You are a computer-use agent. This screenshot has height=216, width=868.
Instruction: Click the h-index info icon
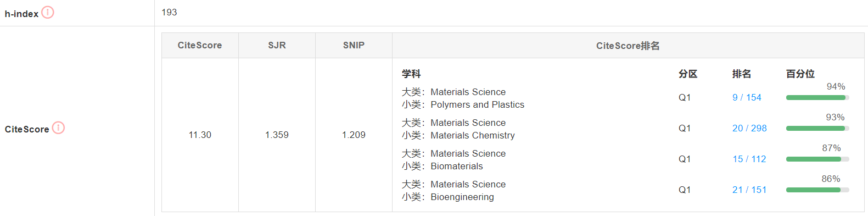coord(48,12)
